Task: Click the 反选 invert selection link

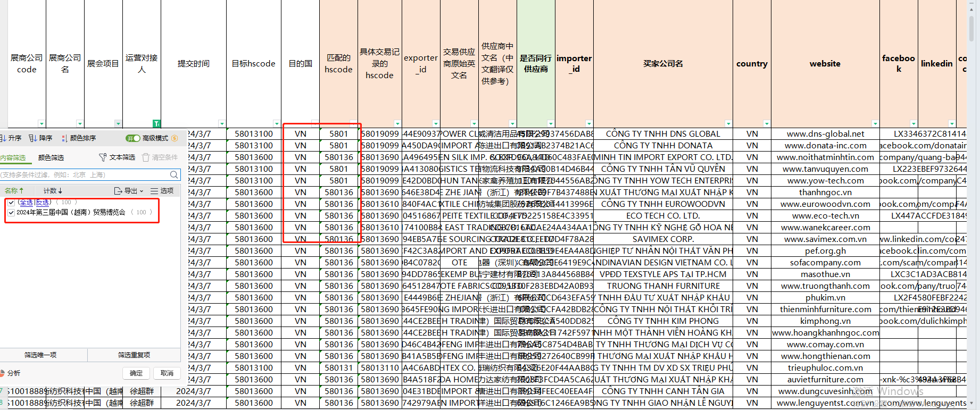Action: pos(43,203)
